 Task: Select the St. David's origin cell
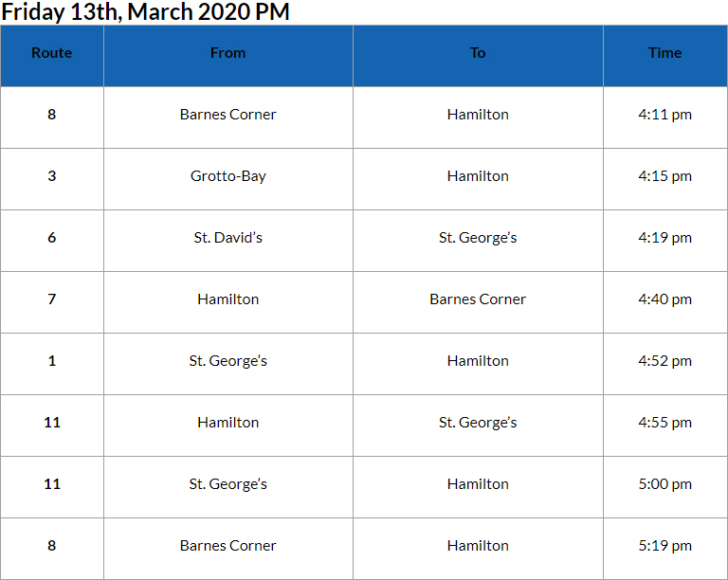click(227, 238)
